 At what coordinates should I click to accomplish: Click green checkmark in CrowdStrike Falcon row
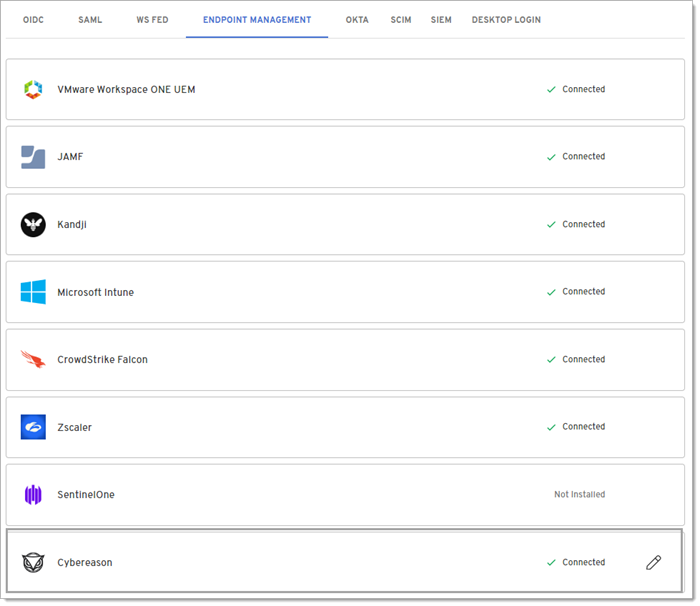pyautogui.click(x=551, y=359)
